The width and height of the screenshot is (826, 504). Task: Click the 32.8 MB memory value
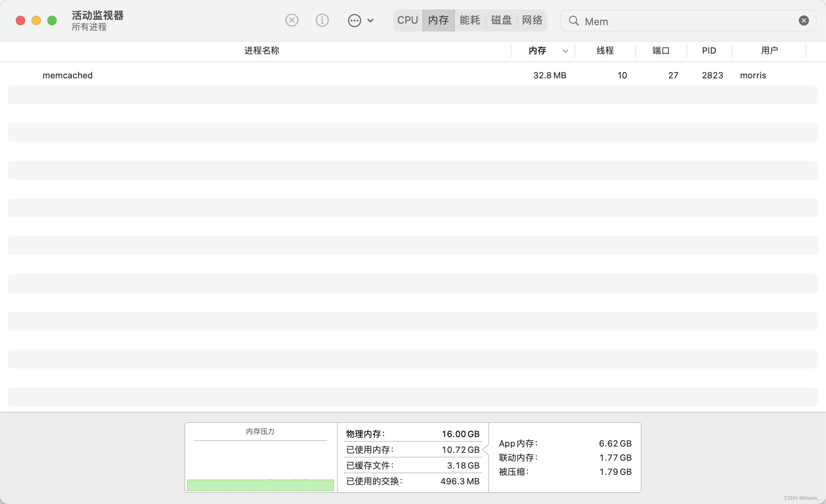550,75
